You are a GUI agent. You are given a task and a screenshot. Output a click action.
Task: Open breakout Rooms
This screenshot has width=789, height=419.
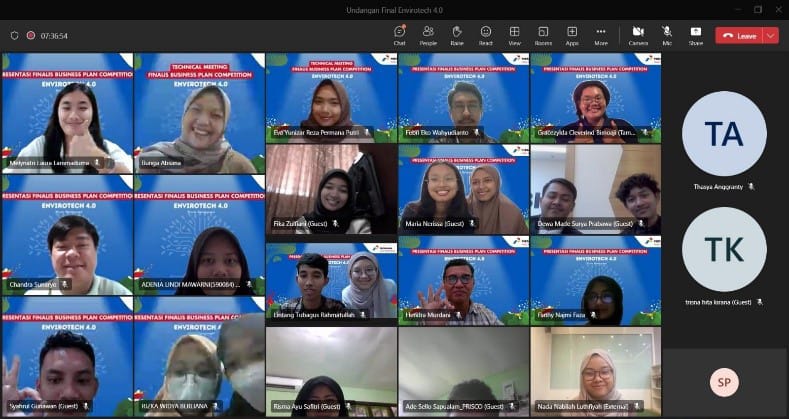point(543,35)
